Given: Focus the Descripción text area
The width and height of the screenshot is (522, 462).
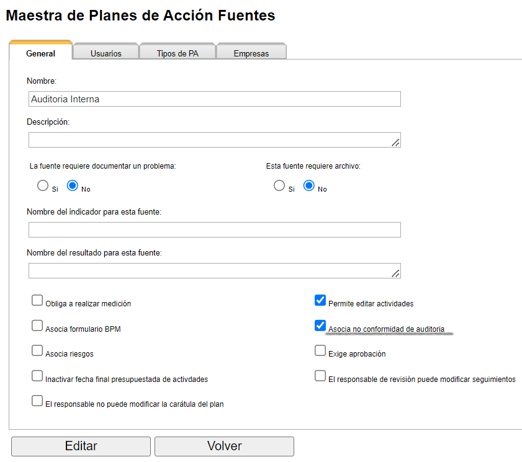Looking at the screenshot, I should click(214, 140).
